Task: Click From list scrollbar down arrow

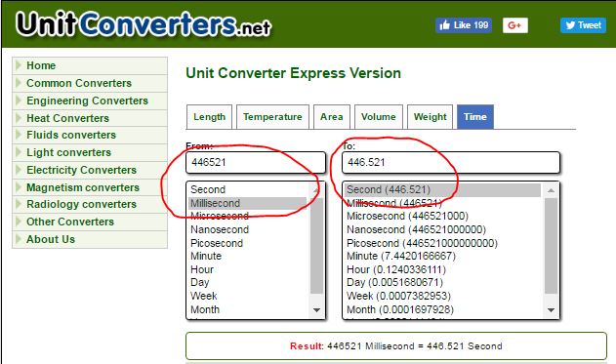Action: 316,309
